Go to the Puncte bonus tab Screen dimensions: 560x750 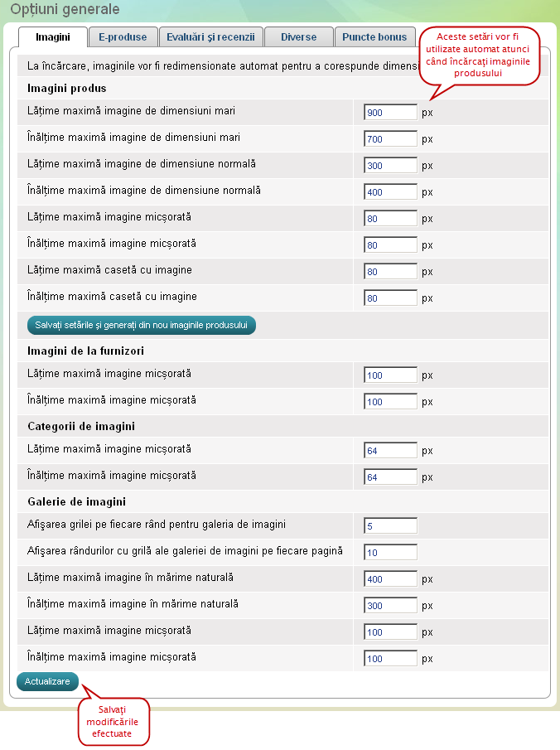pos(374,37)
